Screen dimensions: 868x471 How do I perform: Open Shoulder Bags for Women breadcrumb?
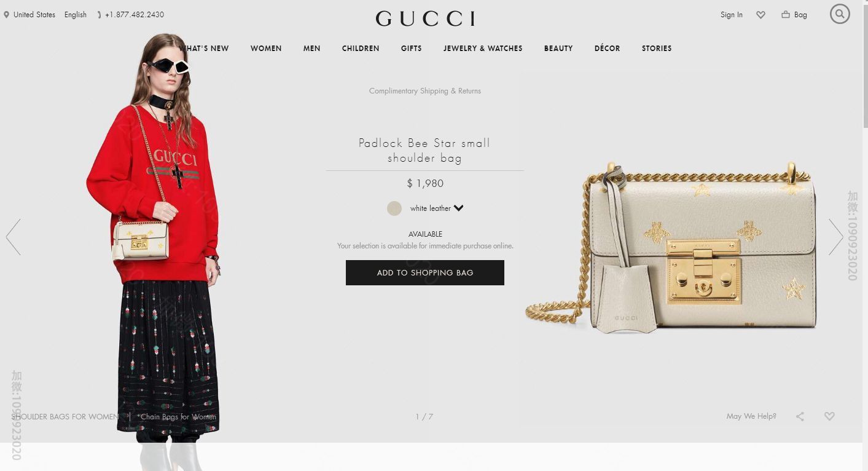[x=65, y=417]
